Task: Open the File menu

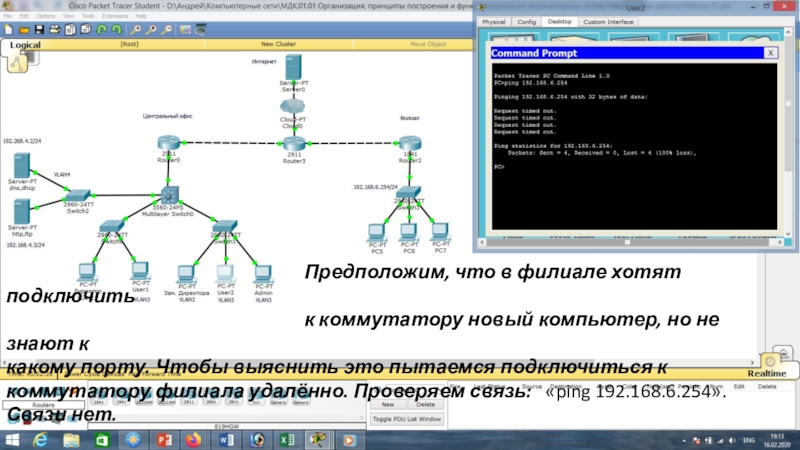Action: tap(7, 16)
